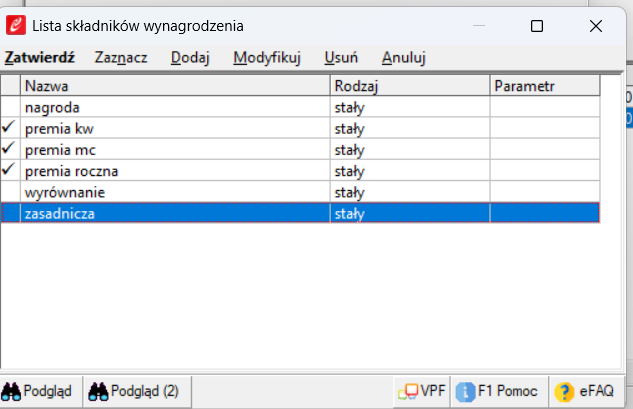
Task: Click Parametr cell in premia roczna row
Action: (x=545, y=170)
